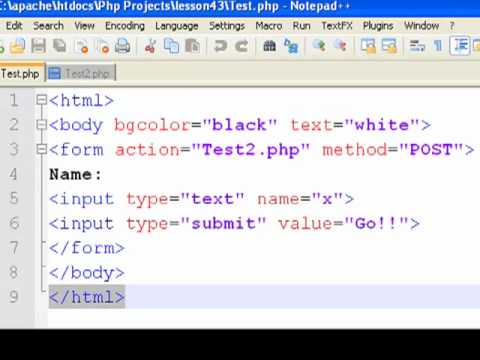Image resolution: width=480 pixels, height=360 pixels.
Task: Click the Cut scissors icon
Action: [x=150, y=46]
